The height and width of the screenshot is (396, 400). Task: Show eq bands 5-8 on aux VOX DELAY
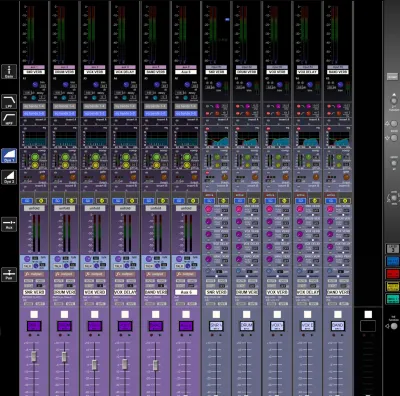click(x=125, y=113)
